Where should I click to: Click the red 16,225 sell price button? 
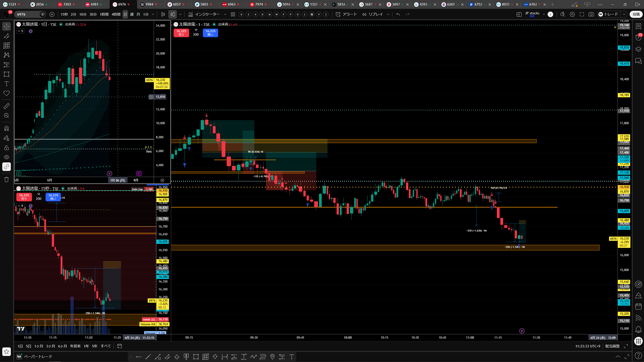(x=181, y=33)
